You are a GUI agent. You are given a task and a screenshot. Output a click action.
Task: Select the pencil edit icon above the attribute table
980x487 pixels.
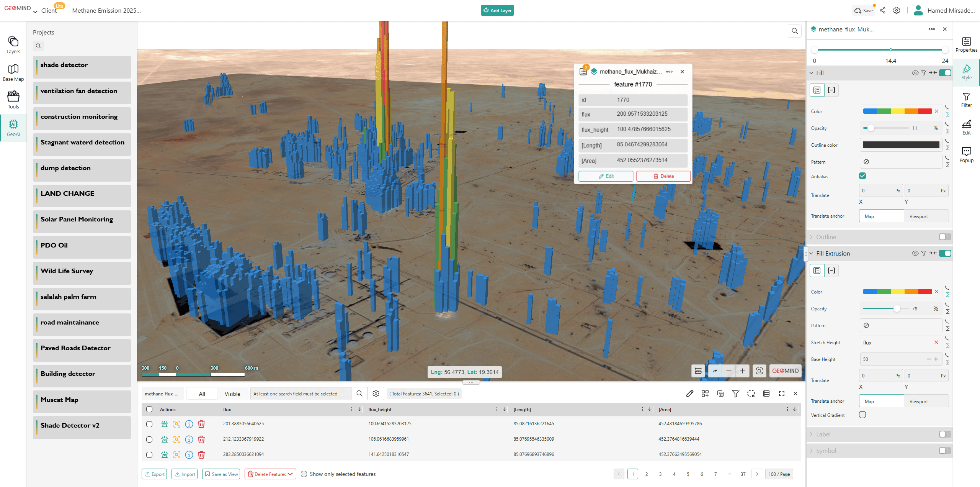click(x=690, y=394)
